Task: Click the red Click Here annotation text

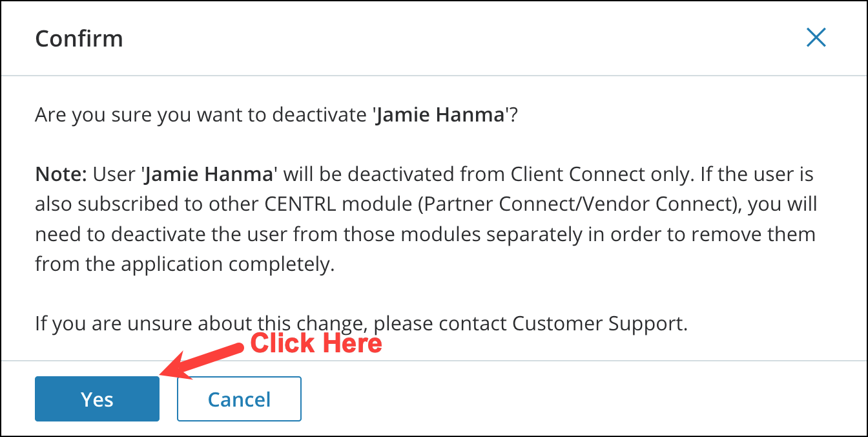Action: pos(316,343)
